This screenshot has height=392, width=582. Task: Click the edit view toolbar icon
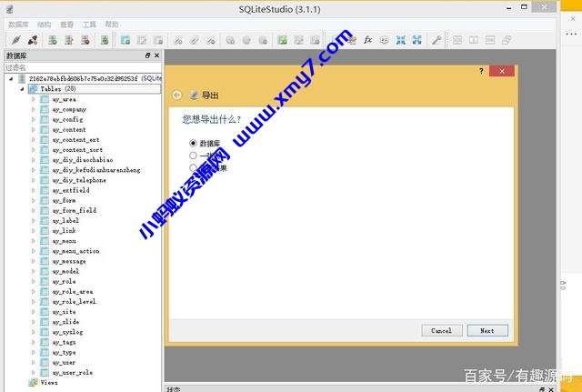(x=299, y=40)
